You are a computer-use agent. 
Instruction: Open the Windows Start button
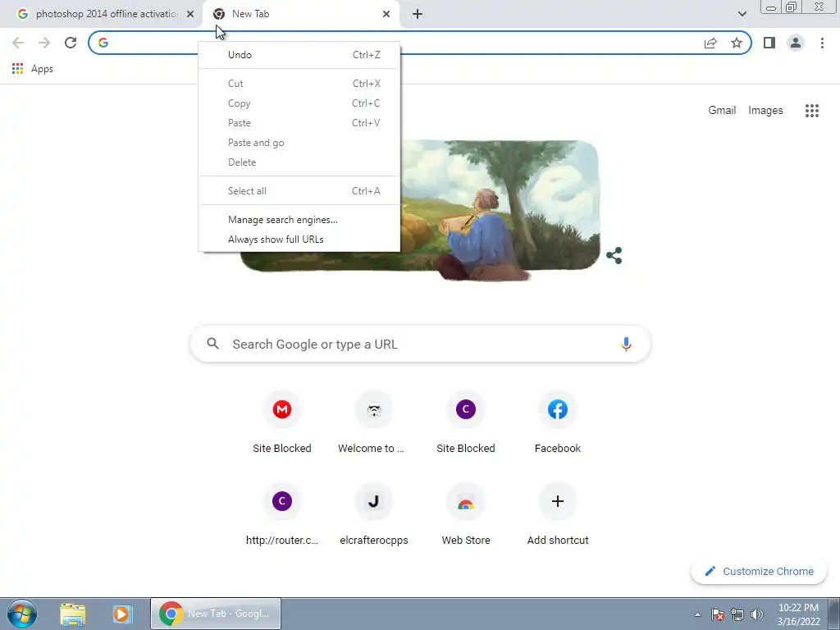(22, 614)
